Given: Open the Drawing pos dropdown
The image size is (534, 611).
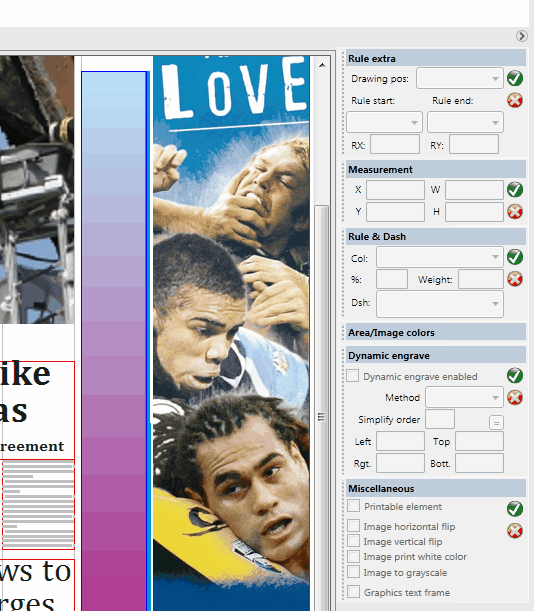Looking at the screenshot, I should (x=460, y=78).
